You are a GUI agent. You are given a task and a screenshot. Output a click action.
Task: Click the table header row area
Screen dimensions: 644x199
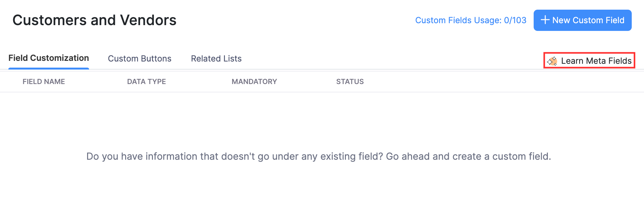pyautogui.click(x=194, y=81)
